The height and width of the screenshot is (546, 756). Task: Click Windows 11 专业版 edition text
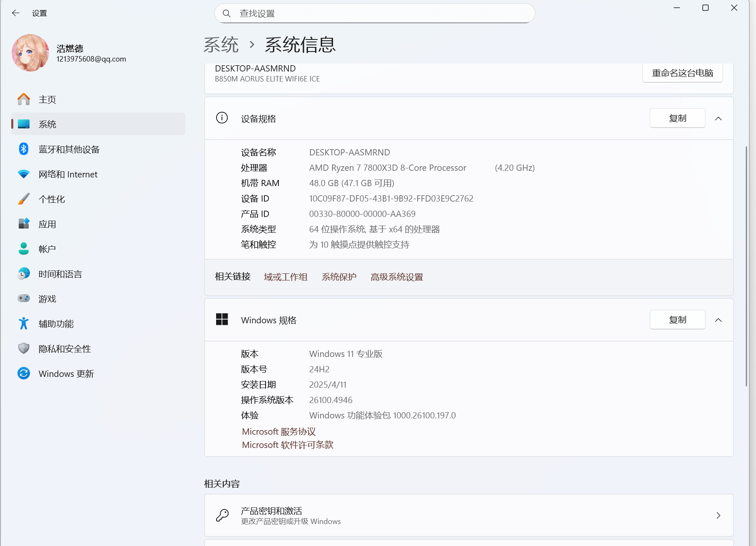click(x=346, y=354)
